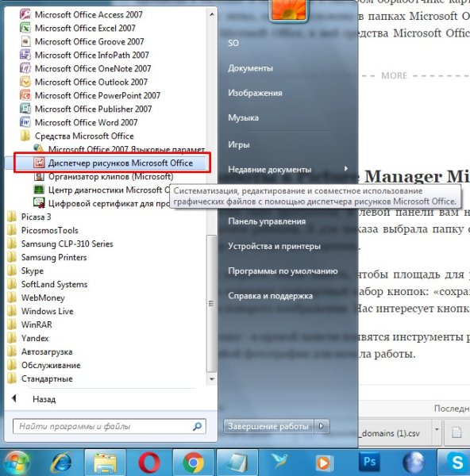Viewport: 470px width, 476px height.
Task: Open Изображения library
Action: coord(255,93)
